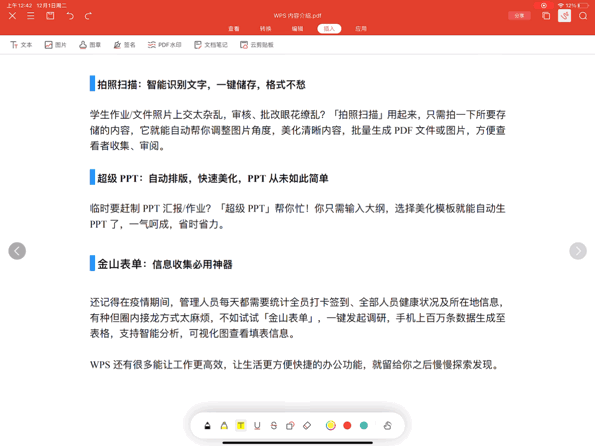The height and width of the screenshot is (446, 595).
Task: Undo the last action
Action: tap(70, 16)
